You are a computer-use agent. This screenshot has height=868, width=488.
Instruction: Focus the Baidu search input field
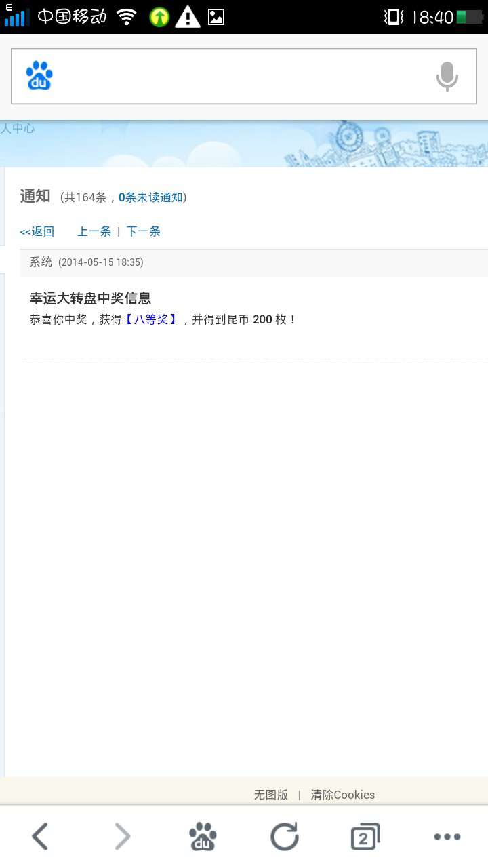[244, 76]
